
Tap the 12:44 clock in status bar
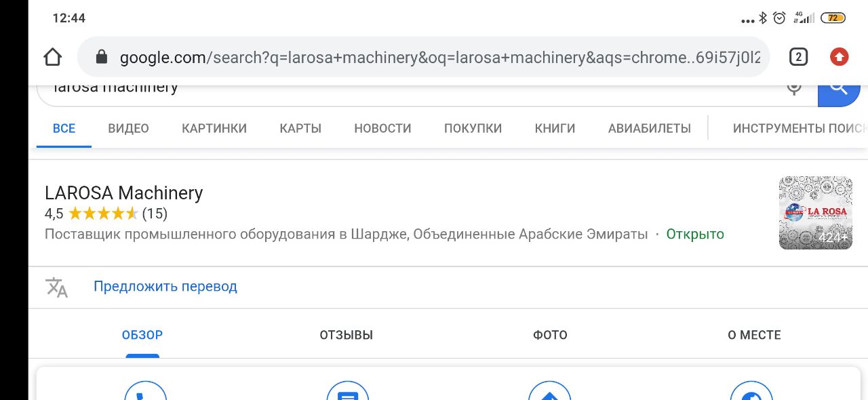click(x=69, y=18)
